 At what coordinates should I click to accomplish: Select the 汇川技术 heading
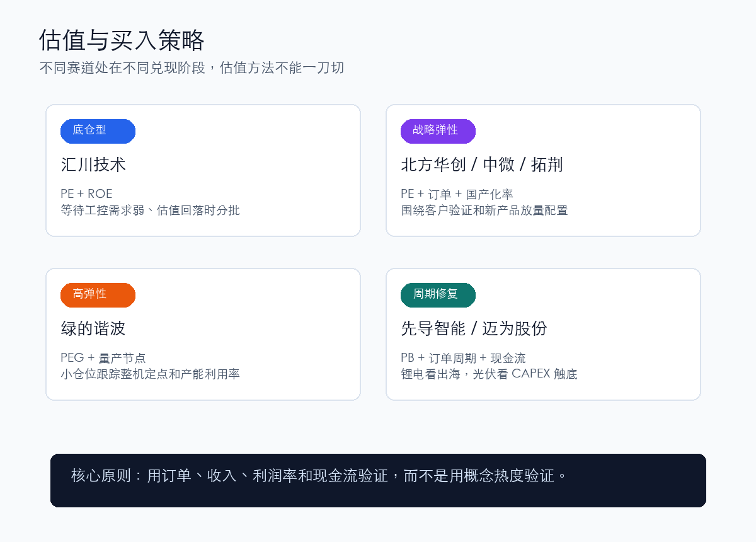[x=93, y=164]
